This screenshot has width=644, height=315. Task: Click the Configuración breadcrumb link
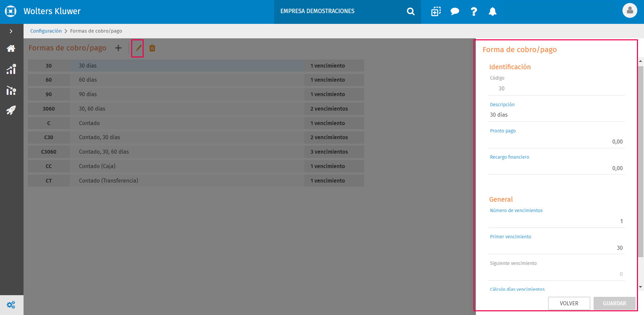coord(46,31)
